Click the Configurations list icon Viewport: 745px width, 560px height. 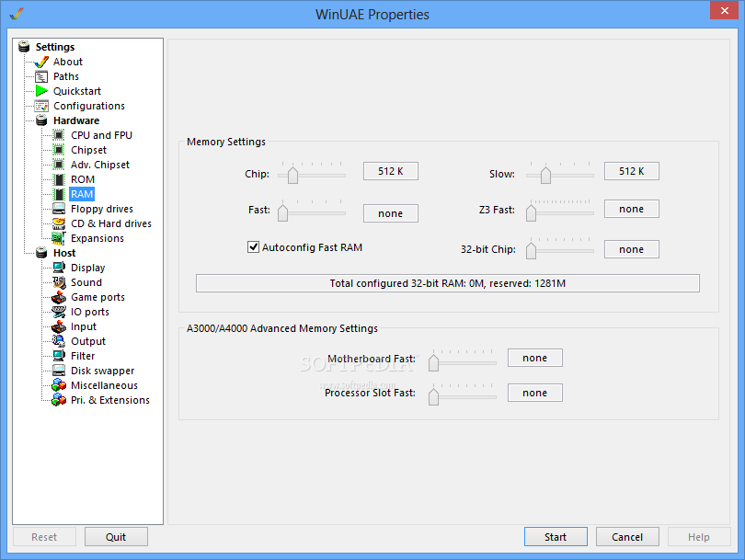[41, 106]
